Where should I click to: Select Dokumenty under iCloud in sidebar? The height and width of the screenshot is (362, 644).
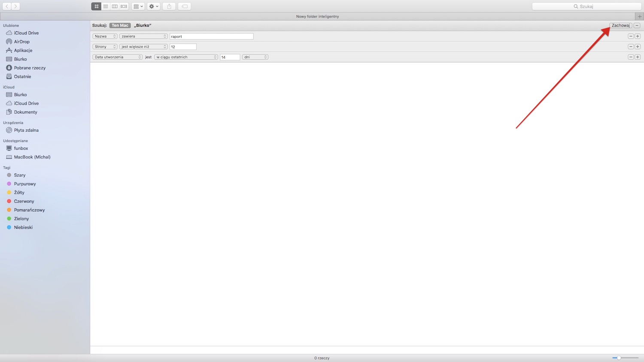25,112
